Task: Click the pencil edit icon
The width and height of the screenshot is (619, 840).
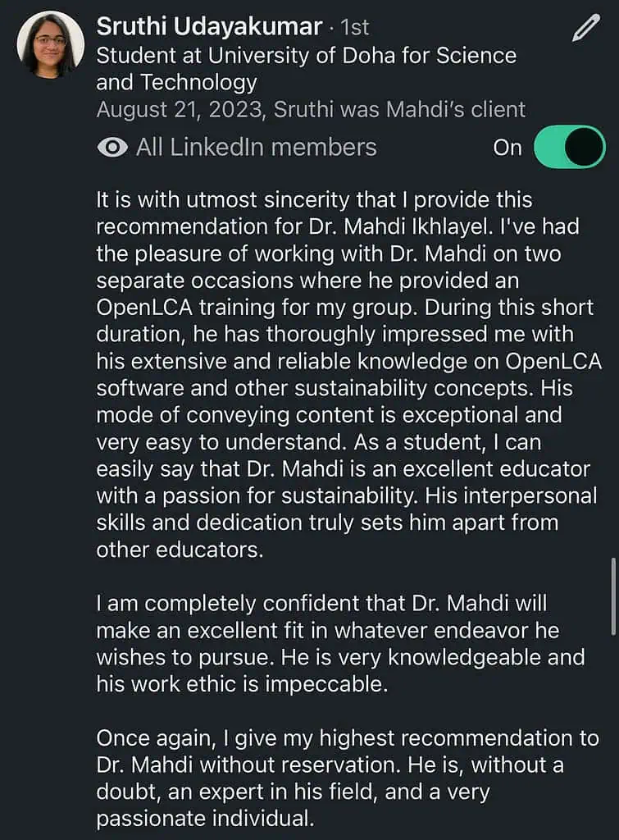Action: pyautogui.click(x=585, y=29)
